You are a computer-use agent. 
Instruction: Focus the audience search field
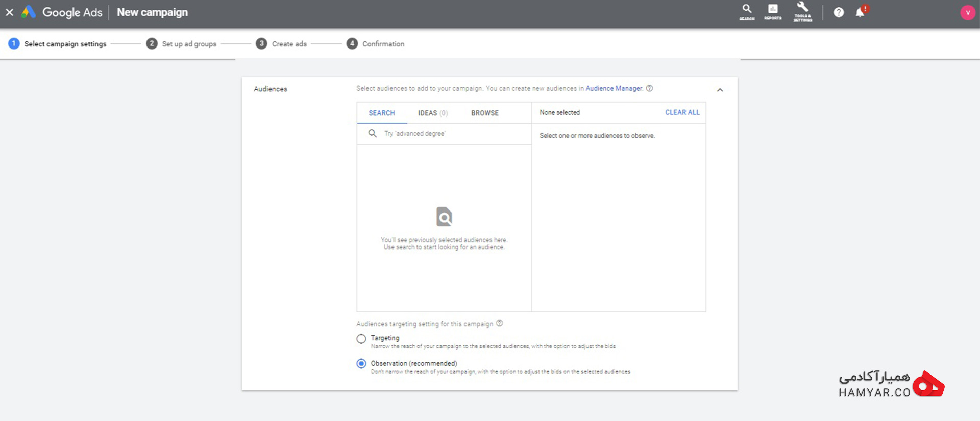pos(444,134)
